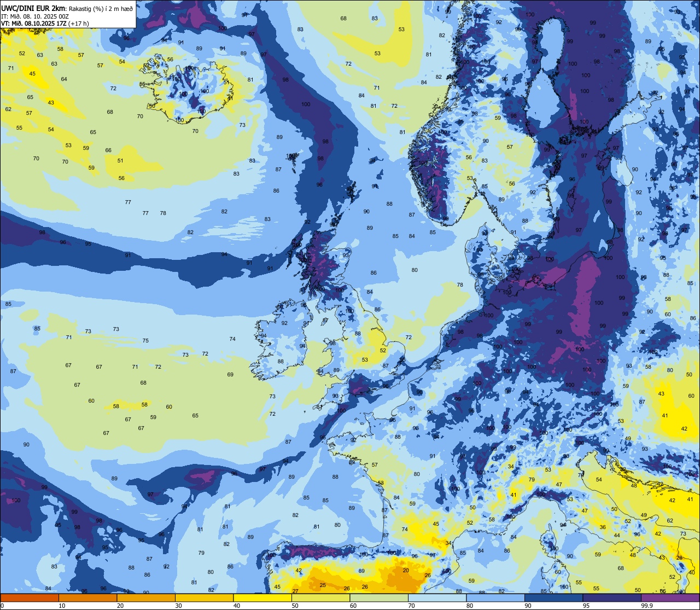Pick the 60–70% pale green legend swatch
The height and width of the screenshot is (610, 700).
pos(379,597)
